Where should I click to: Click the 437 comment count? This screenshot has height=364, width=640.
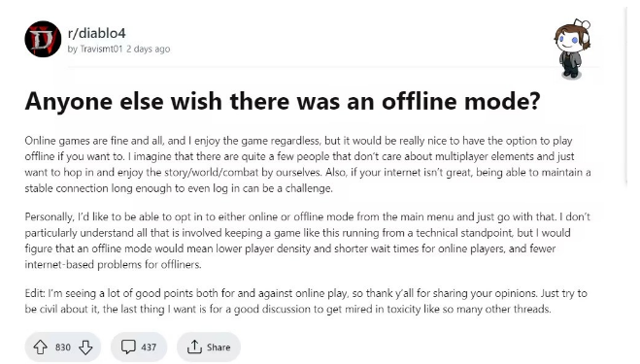coord(149,347)
